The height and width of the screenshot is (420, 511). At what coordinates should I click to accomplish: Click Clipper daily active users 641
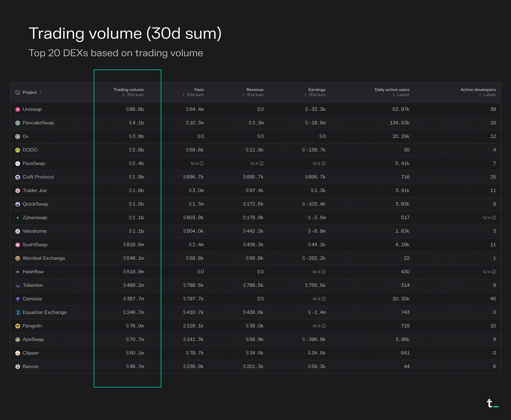[405, 353]
